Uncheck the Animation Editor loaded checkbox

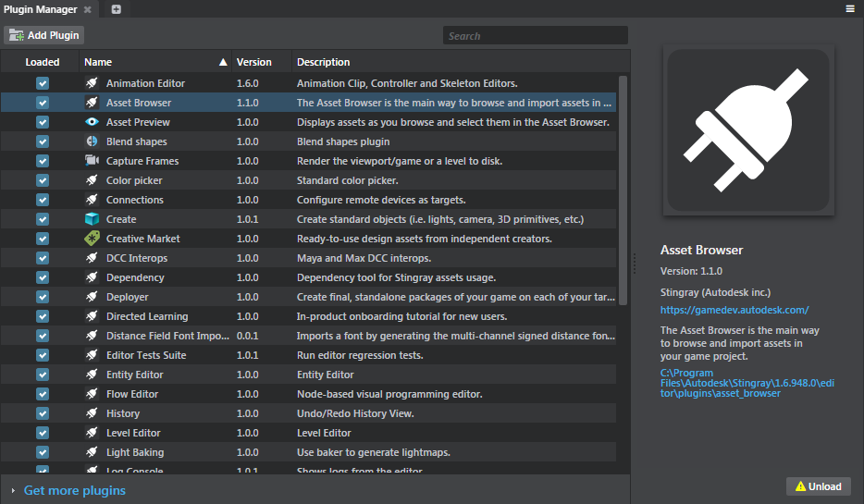click(43, 83)
